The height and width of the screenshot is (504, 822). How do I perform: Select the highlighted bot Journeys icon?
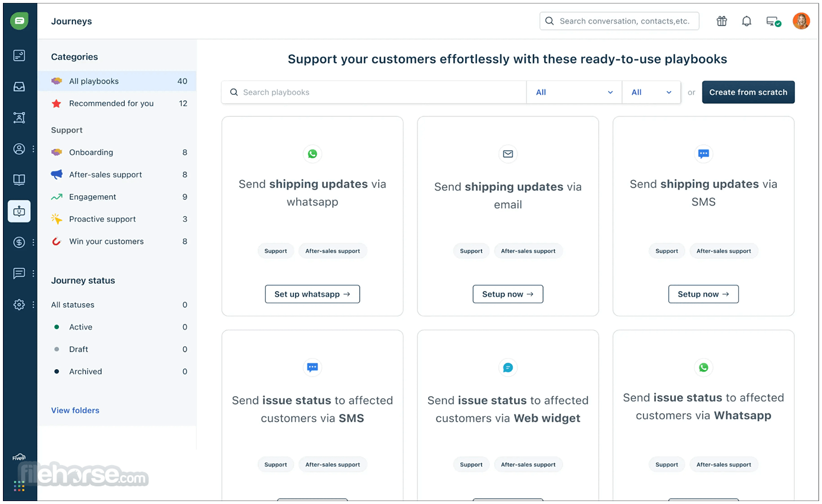(x=19, y=211)
